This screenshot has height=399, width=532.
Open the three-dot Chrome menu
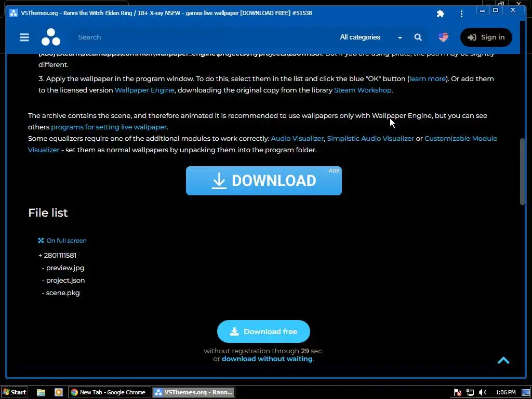click(461, 14)
